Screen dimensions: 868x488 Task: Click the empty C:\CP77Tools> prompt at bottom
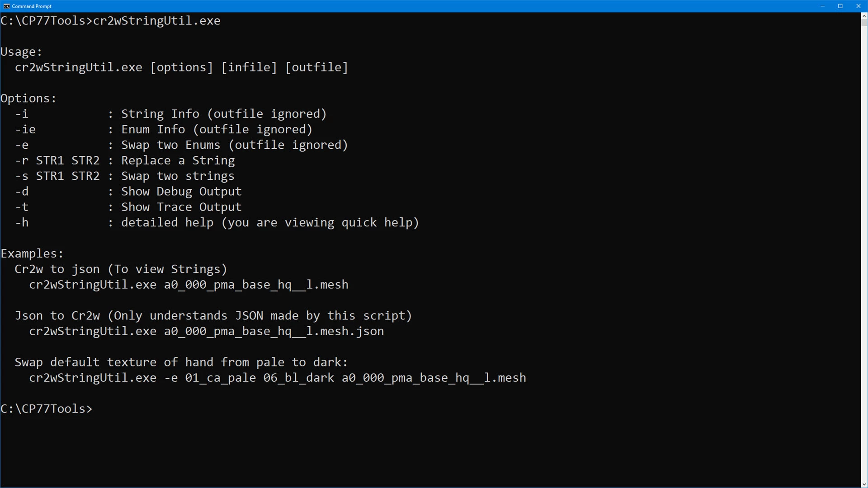(46, 409)
